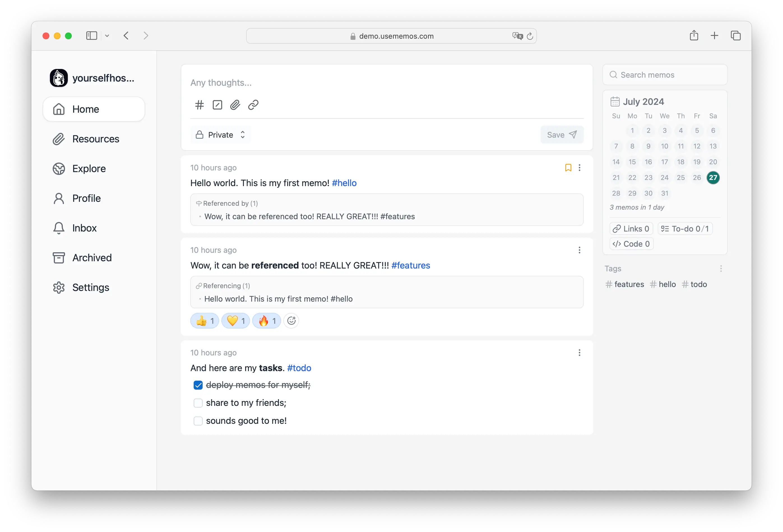This screenshot has height=532, width=783.
Task: Save the memo with the Save button
Action: pyautogui.click(x=562, y=135)
